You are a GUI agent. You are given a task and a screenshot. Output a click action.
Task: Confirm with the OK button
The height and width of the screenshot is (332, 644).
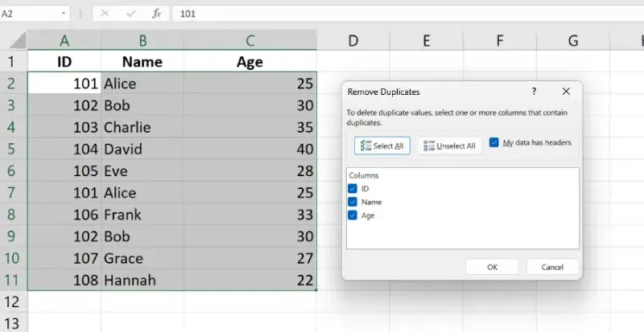coord(492,267)
